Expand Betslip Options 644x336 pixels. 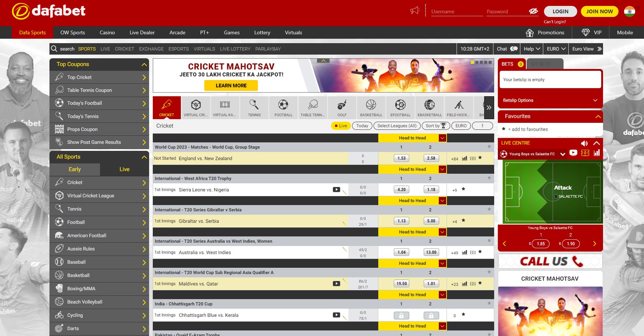pyautogui.click(x=550, y=100)
